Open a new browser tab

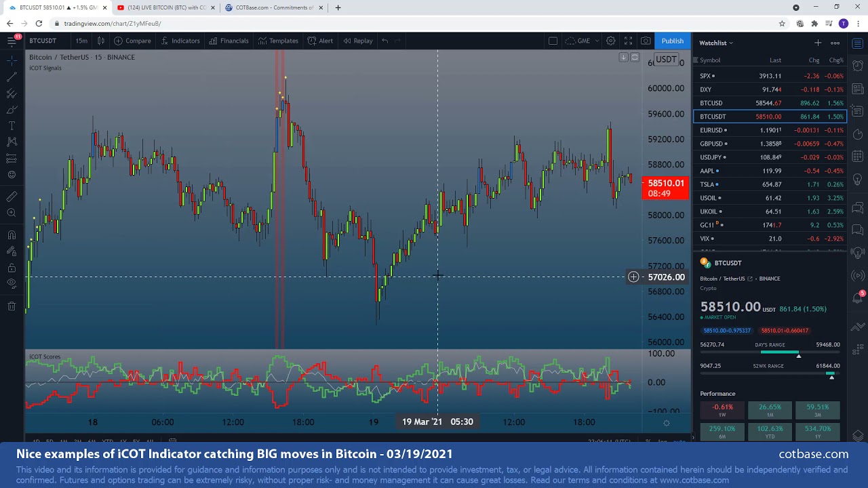click(x=338, y=7)
